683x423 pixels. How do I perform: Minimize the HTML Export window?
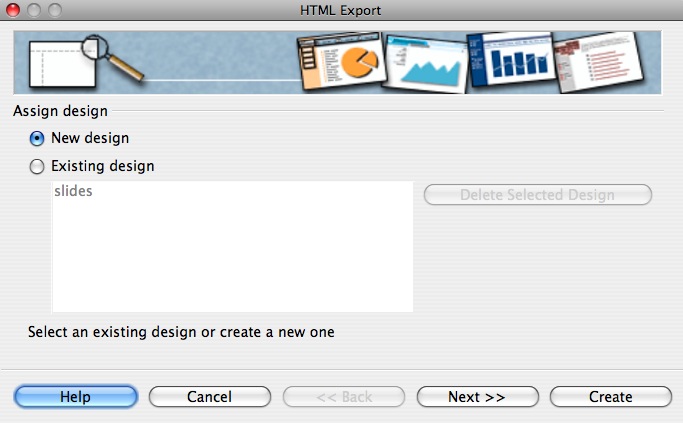[33, 10]
